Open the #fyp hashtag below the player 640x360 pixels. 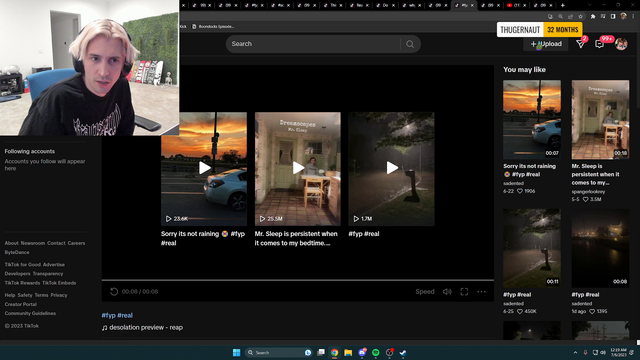109,315
